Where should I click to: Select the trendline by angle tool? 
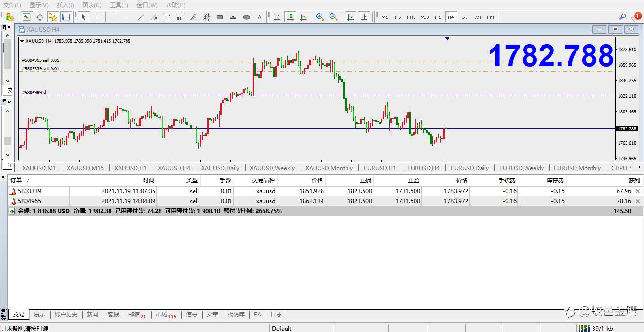tap(153, 17)
